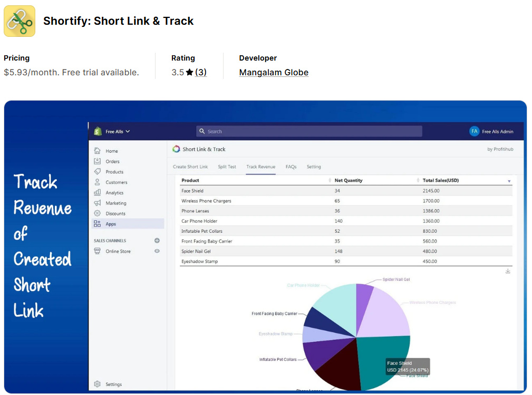Click the Discounts percent icon
Screen dimensions: 532x395
click(98, 213)
